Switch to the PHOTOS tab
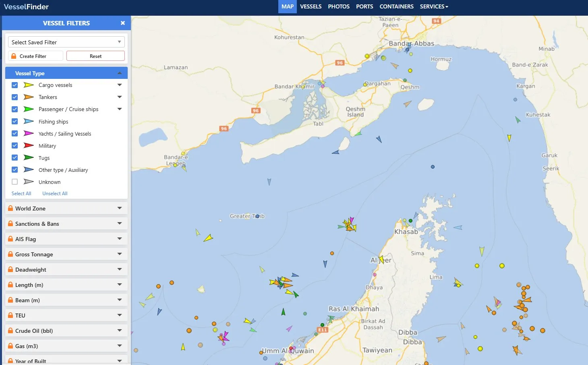The height and width of the screenshot is (365, 588). pyautogui.click(x=339, y=6)
